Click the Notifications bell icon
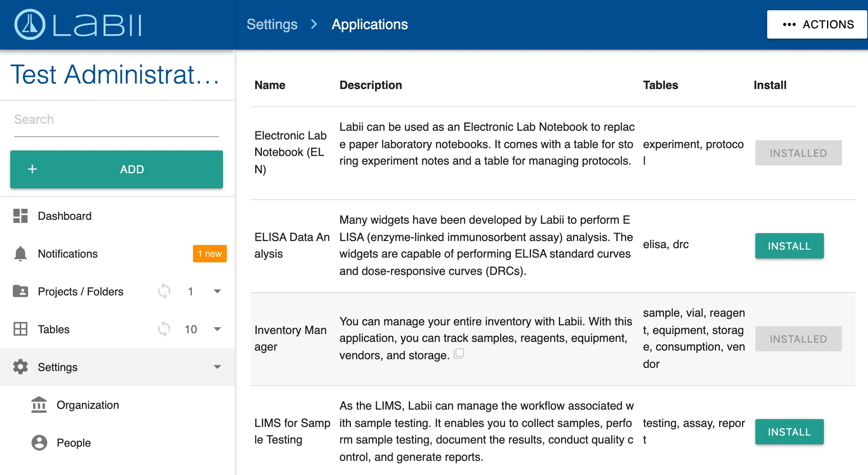This screenshot has width=868, height=475. 20,254
